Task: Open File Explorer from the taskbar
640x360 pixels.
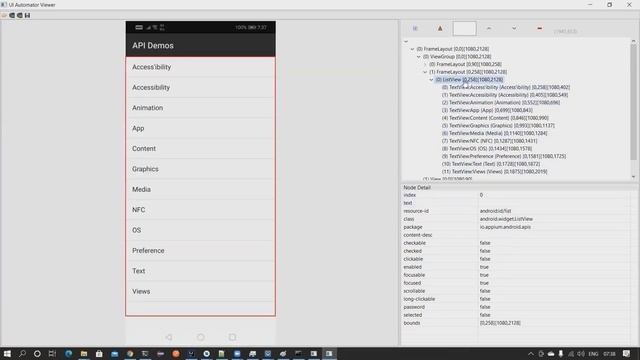Action: tap(84, 353)
